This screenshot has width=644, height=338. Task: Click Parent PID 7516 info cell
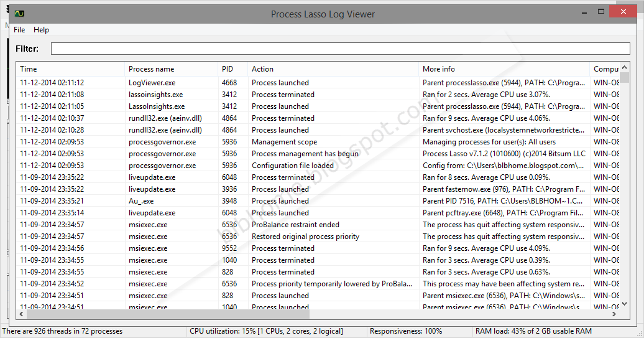502,201
